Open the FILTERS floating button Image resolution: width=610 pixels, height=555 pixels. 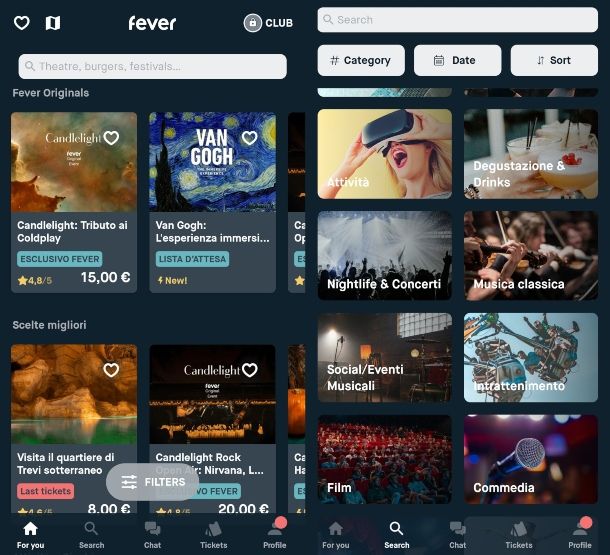click(x=153, y=482)
